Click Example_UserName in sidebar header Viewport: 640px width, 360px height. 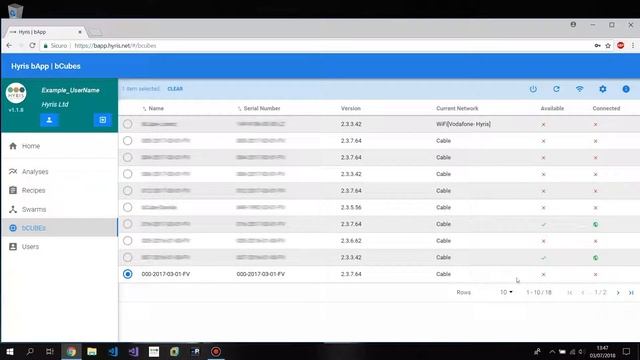[70, 90]
